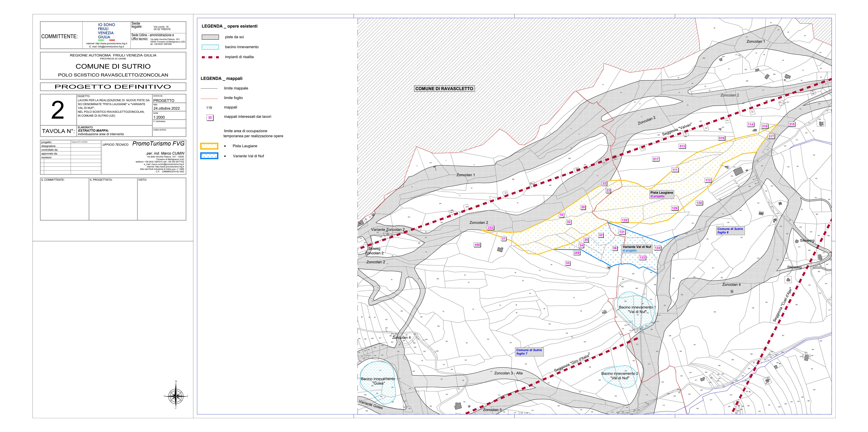Click the 'VISTO:' signature box
Viewport: 868px width, 432px height.
pos(162,199)
